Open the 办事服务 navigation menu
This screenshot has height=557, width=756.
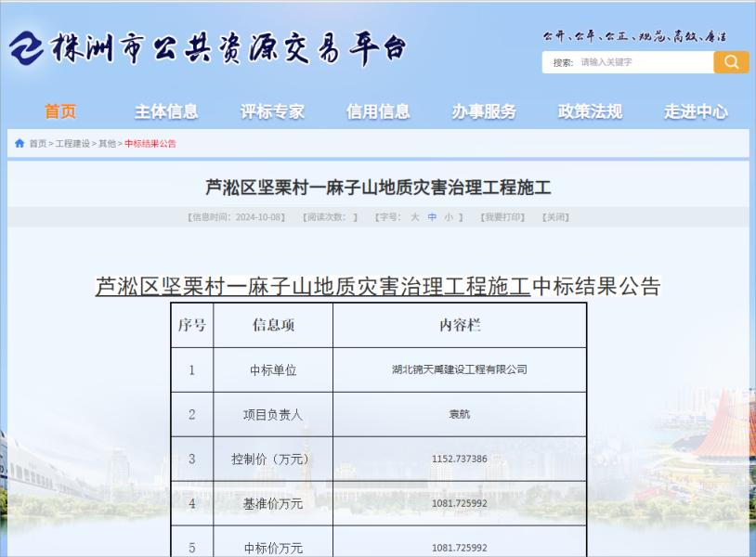click(x=481, y=110)
